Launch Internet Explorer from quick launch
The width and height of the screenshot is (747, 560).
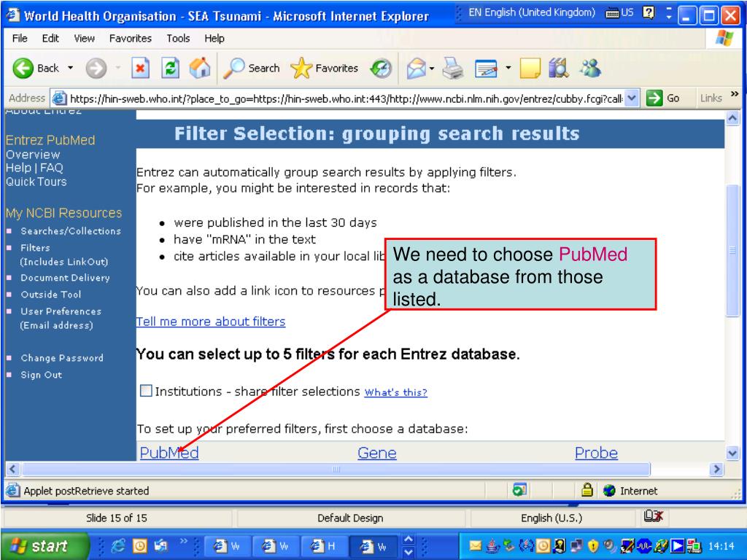[117, 545]
